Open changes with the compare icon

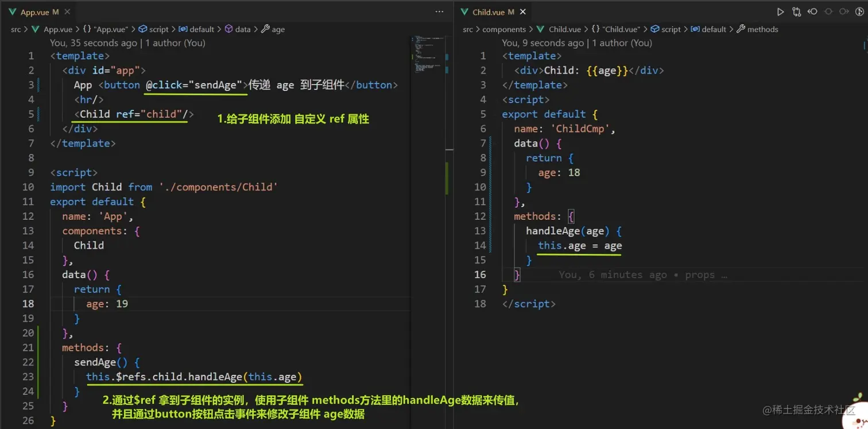pos(796,11)
